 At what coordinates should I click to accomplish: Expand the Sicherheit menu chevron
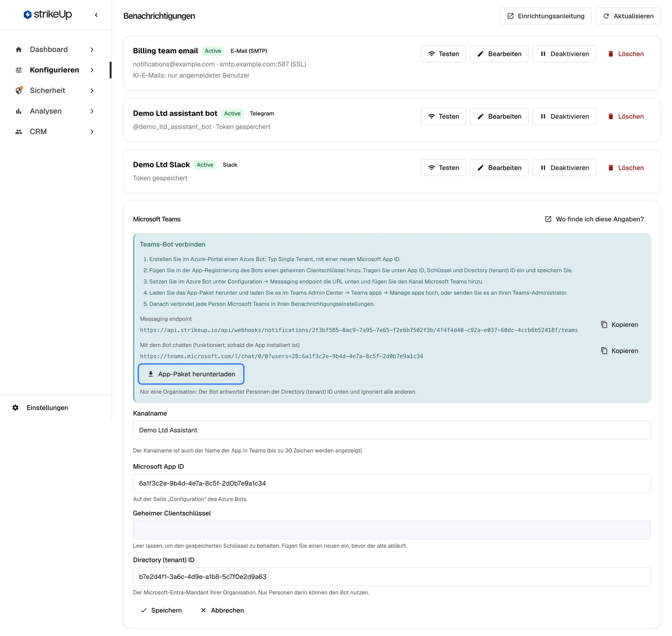pyautogui.click(x=92, y=91)
